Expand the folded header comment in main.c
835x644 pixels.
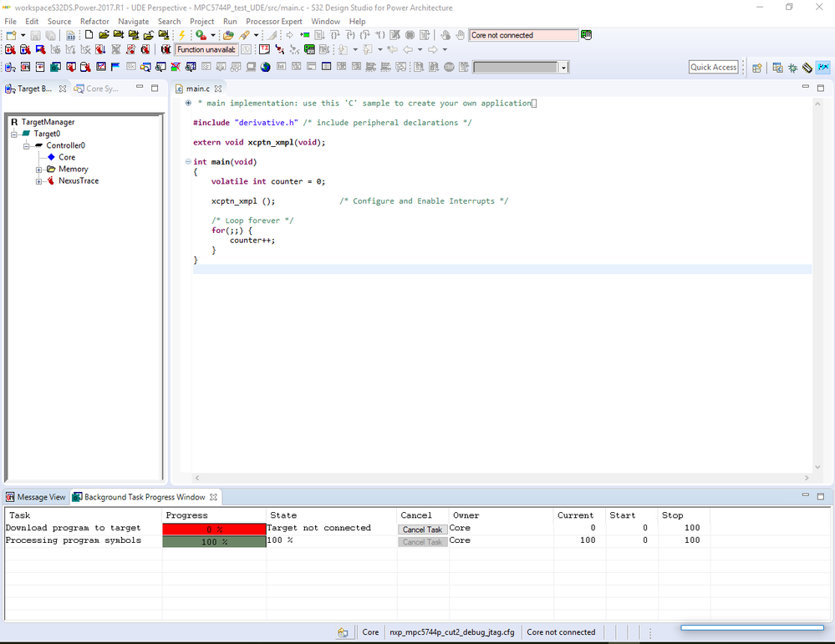(188, 104)
